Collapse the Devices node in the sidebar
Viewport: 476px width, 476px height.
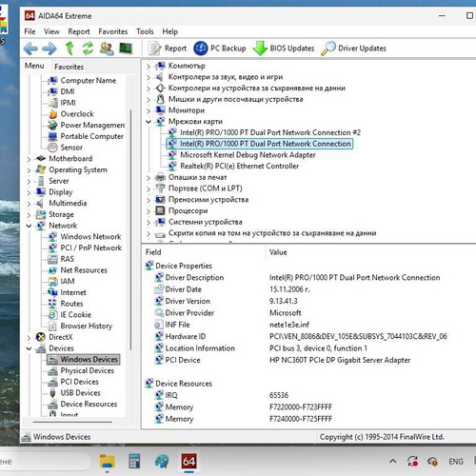(x=29, y=348)
